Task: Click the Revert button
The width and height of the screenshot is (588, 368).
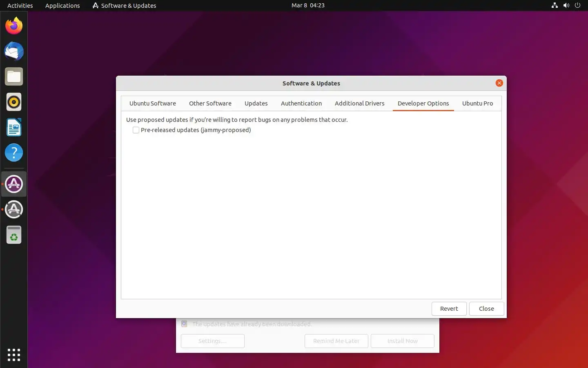Action: coord(449,309)
